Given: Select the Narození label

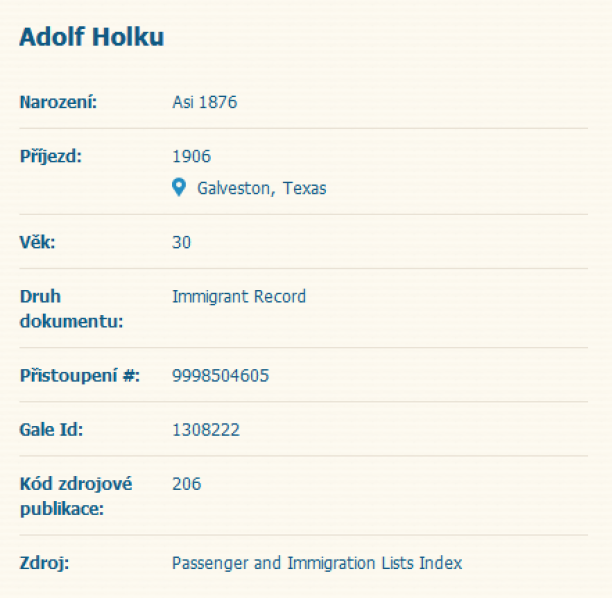Looking at the screenshot, I should [58, 102].
